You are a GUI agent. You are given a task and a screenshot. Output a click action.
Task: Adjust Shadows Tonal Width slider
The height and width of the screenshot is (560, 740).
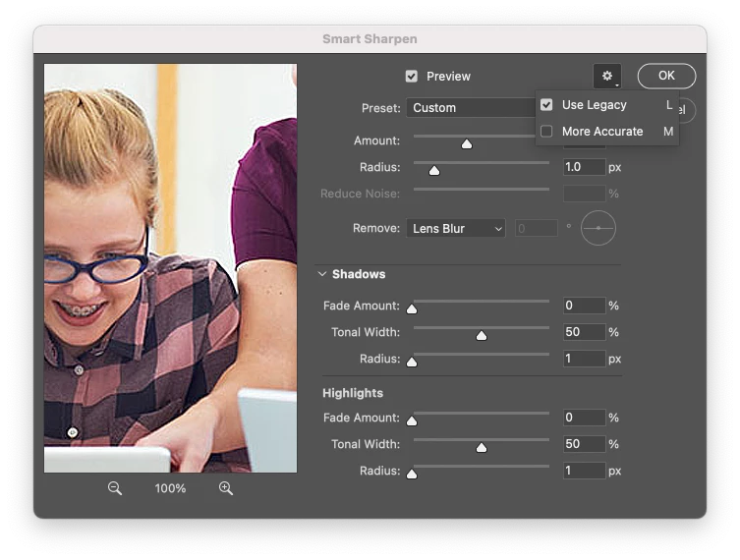[482, 335]
